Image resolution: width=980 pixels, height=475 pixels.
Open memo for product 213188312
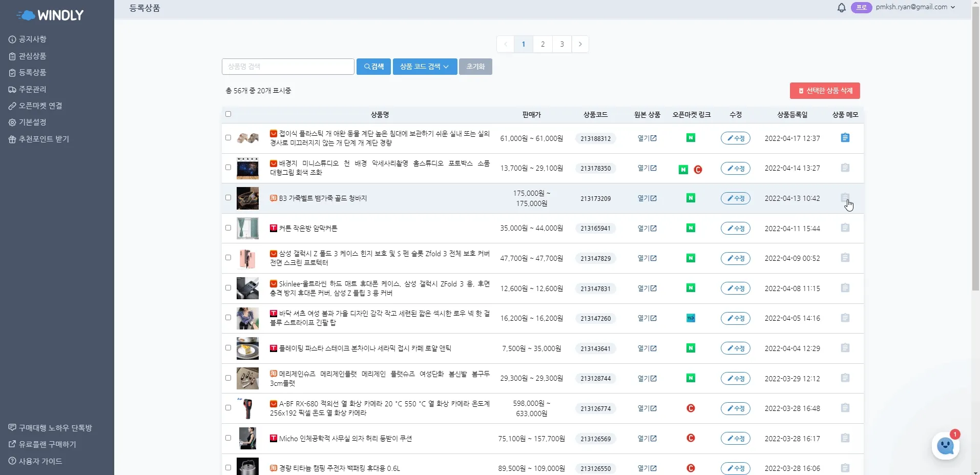point(845,138)
